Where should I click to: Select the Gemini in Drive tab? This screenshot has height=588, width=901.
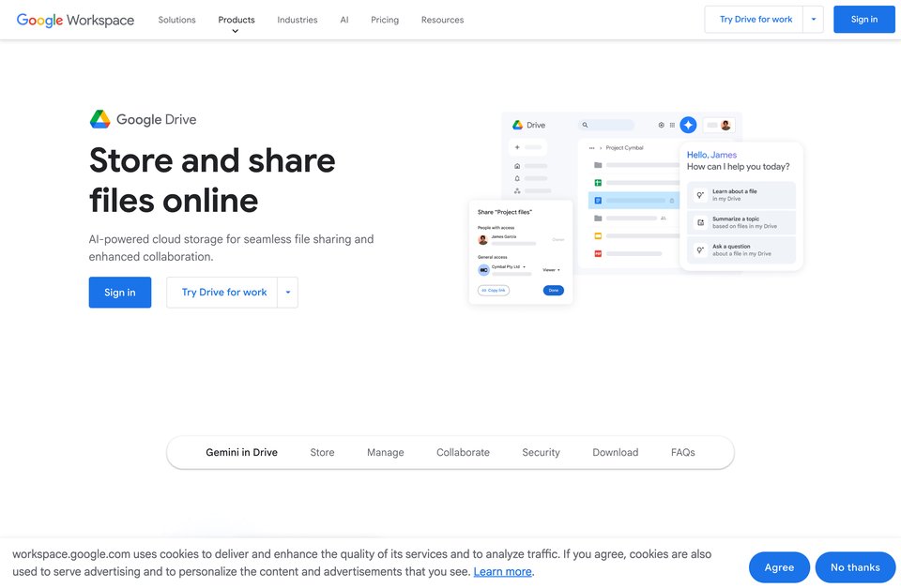pyautogui.click(x=241, y=452)
